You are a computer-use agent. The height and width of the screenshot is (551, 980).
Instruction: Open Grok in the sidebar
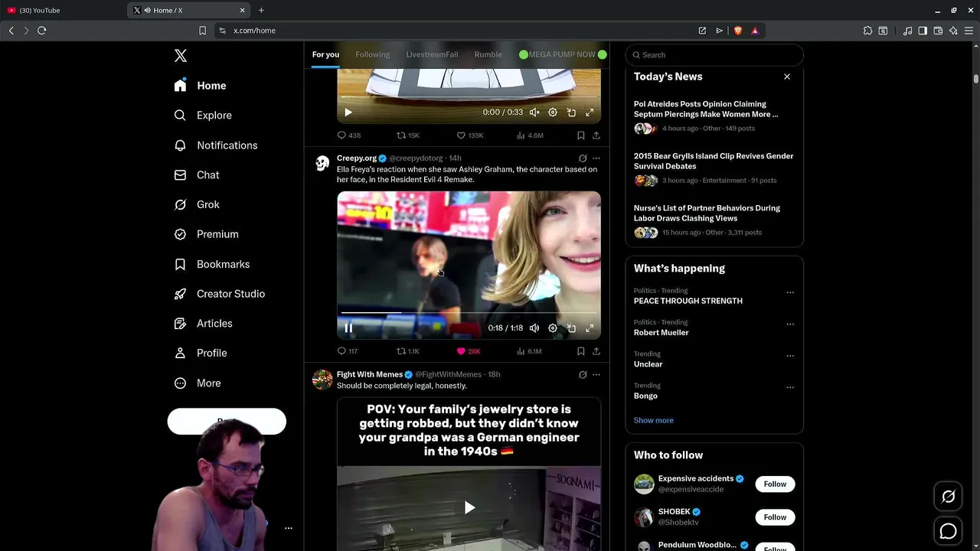[197, 204]
